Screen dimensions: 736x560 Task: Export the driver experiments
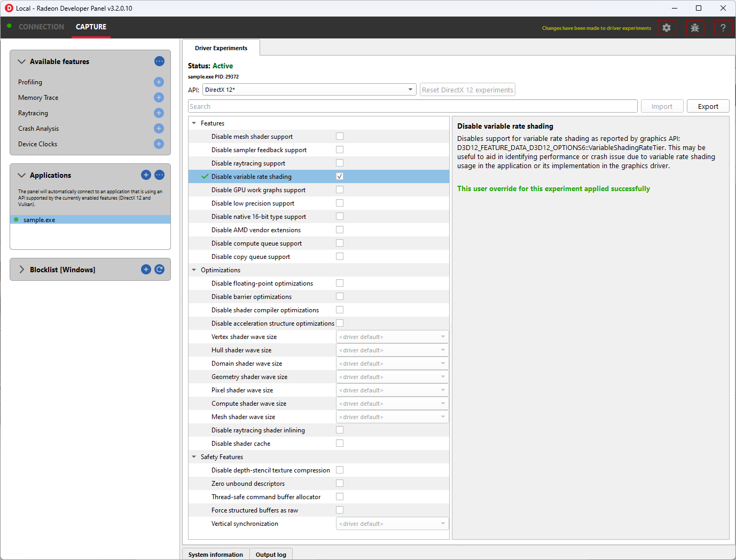(708, 106)
